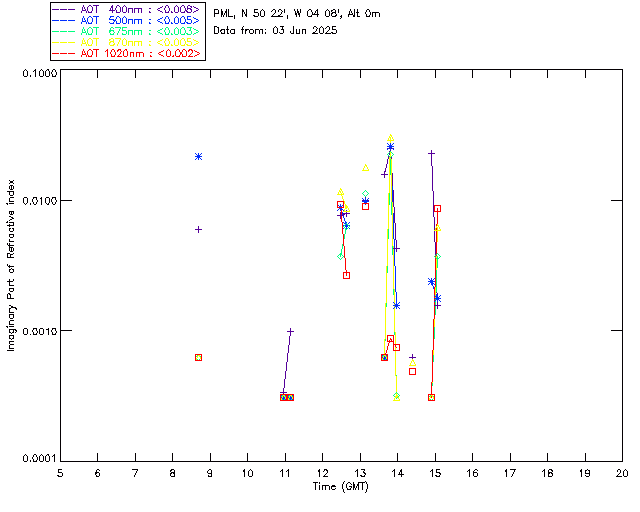
Task: Click the x-axis label 5
Action: pos(60,473)
